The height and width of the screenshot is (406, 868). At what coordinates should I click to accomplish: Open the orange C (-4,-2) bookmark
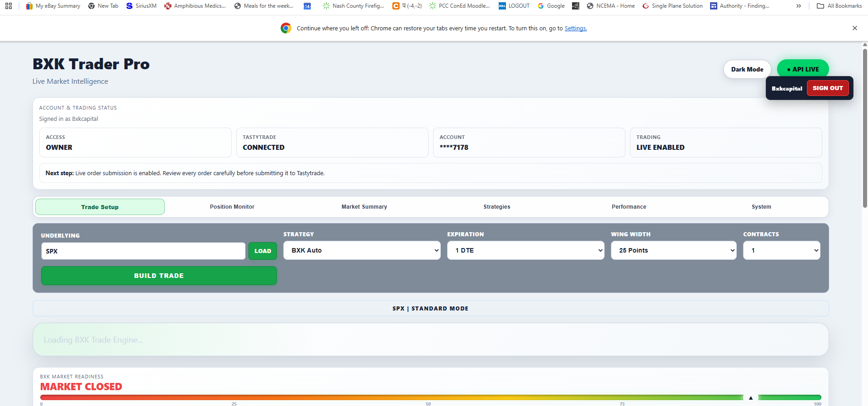(407, 6)
